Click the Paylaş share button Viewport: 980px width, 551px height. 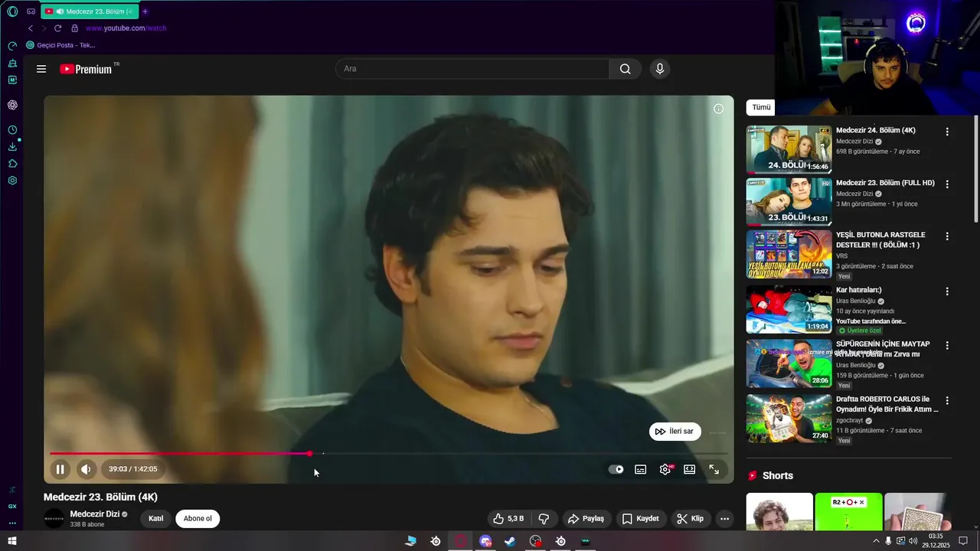pos(586,519)
